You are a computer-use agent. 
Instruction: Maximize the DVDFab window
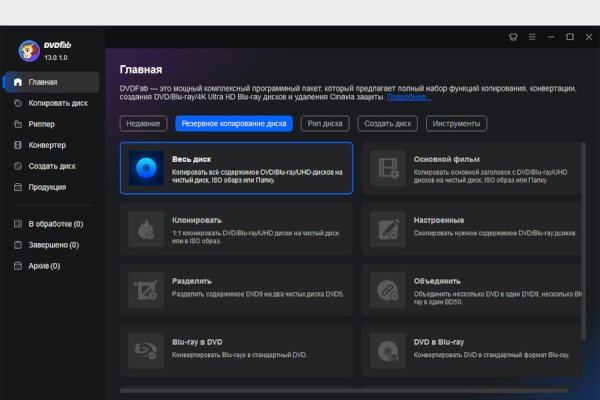click(570, 37)
